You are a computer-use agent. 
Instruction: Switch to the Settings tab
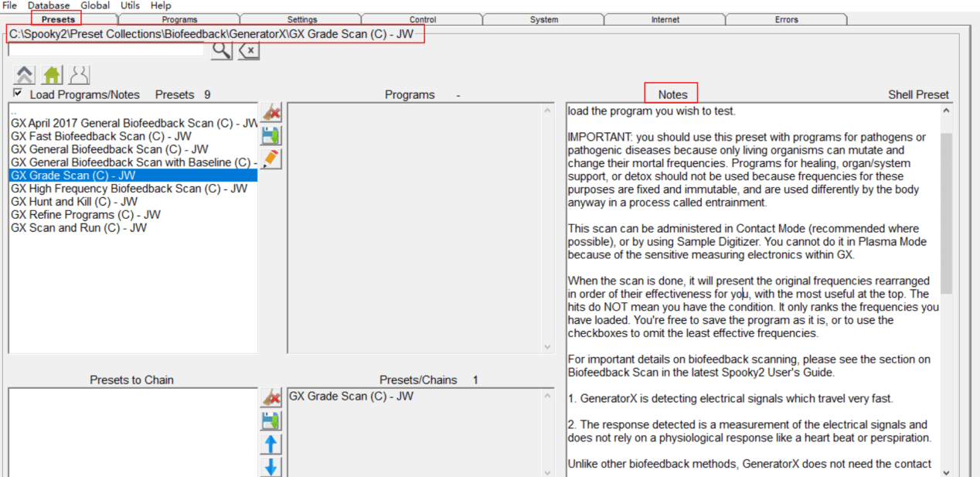pos(301,19)
